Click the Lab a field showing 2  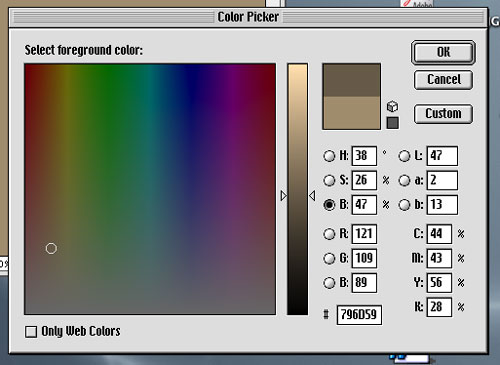442,180
